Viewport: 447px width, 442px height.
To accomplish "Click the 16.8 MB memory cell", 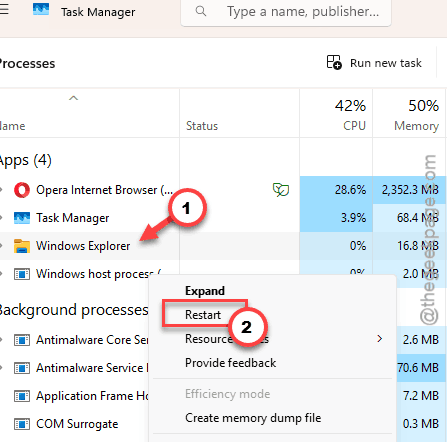I will 410,246.
